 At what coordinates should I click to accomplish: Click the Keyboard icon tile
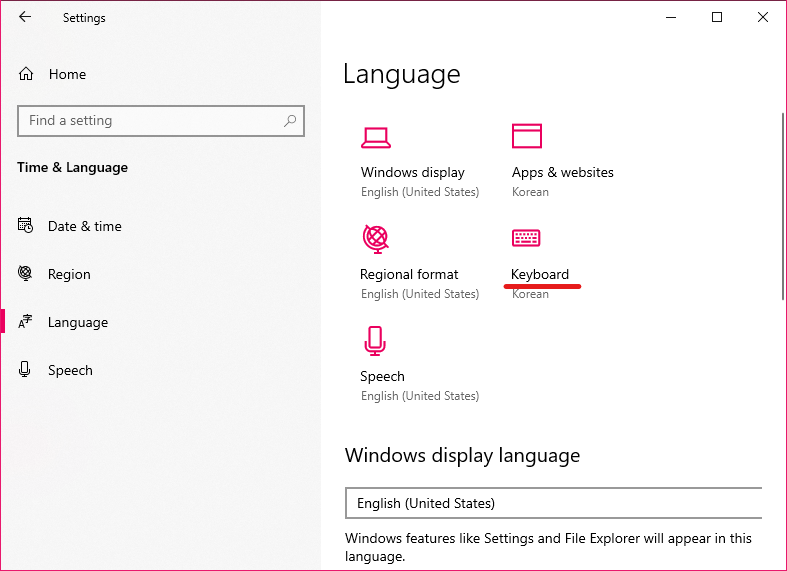pos(526,238)
